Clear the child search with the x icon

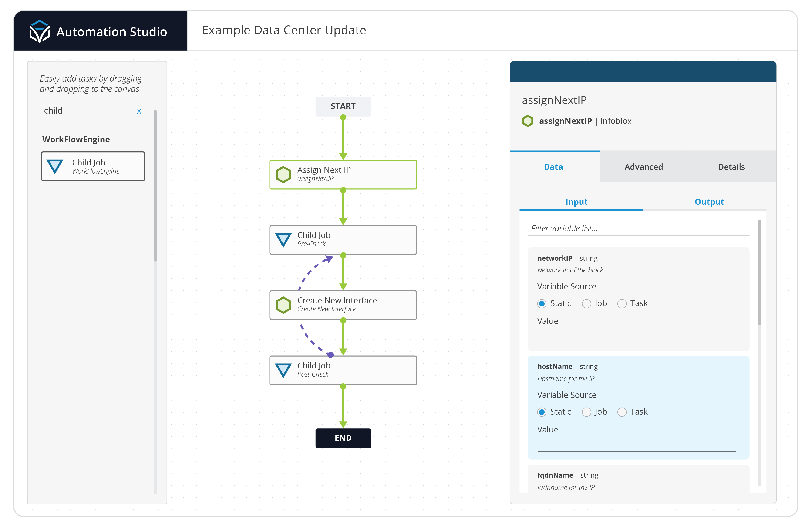click(139, 111)
